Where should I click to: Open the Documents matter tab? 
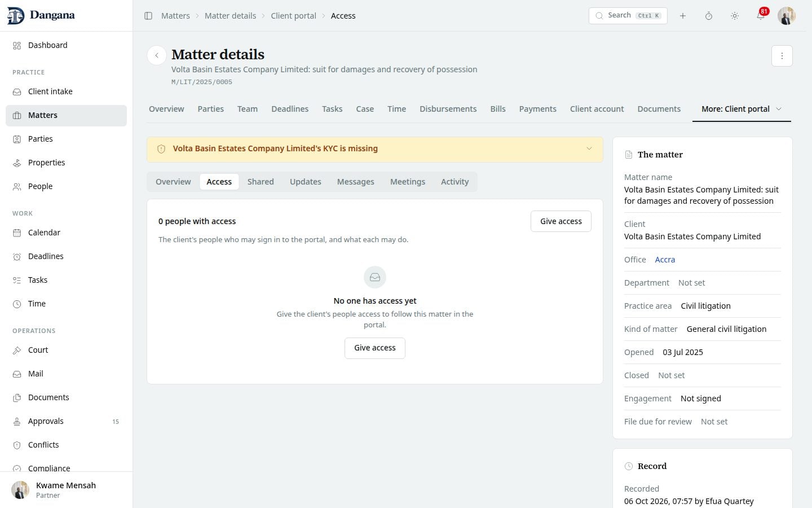point(659,109)
